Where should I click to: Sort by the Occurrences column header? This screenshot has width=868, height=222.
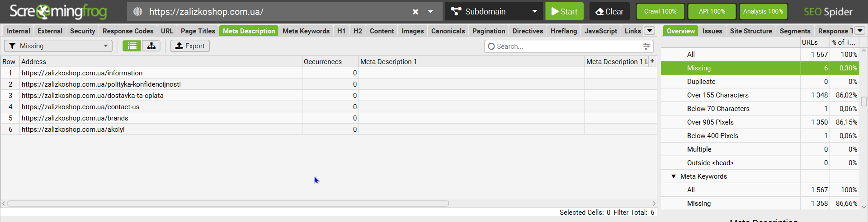(330, 62)
